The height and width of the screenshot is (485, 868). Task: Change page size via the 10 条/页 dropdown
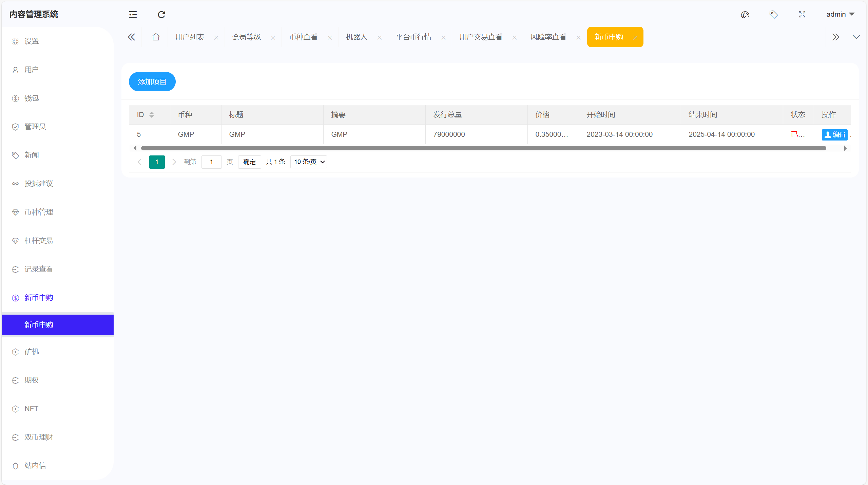[308, 162]
